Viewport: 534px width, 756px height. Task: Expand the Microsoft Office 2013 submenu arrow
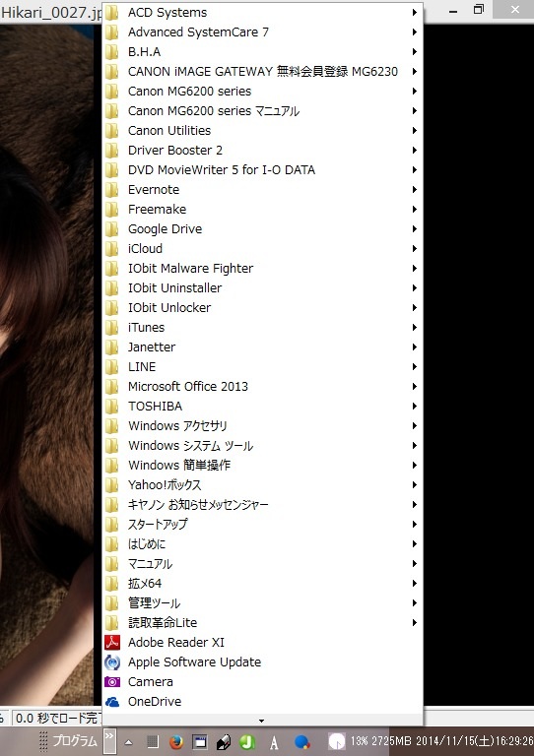tap(415, 387)
